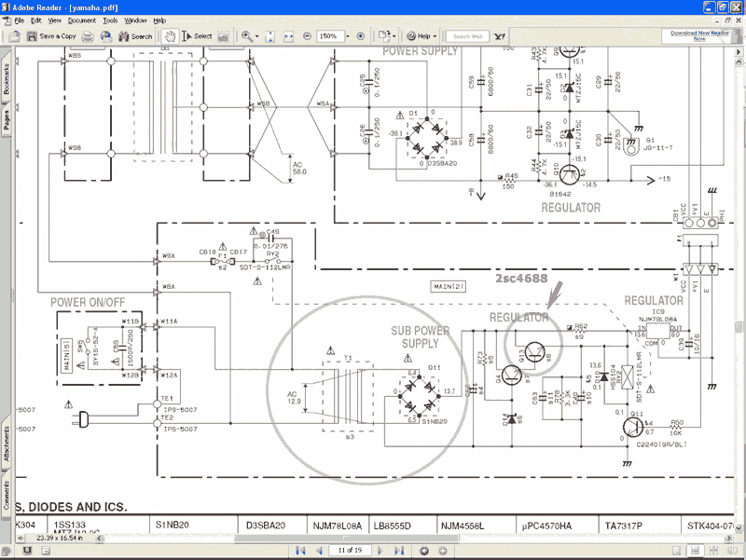Click the Fit Width icon
The height and width of the screenshot is (560, 746).
pos(288,36)
